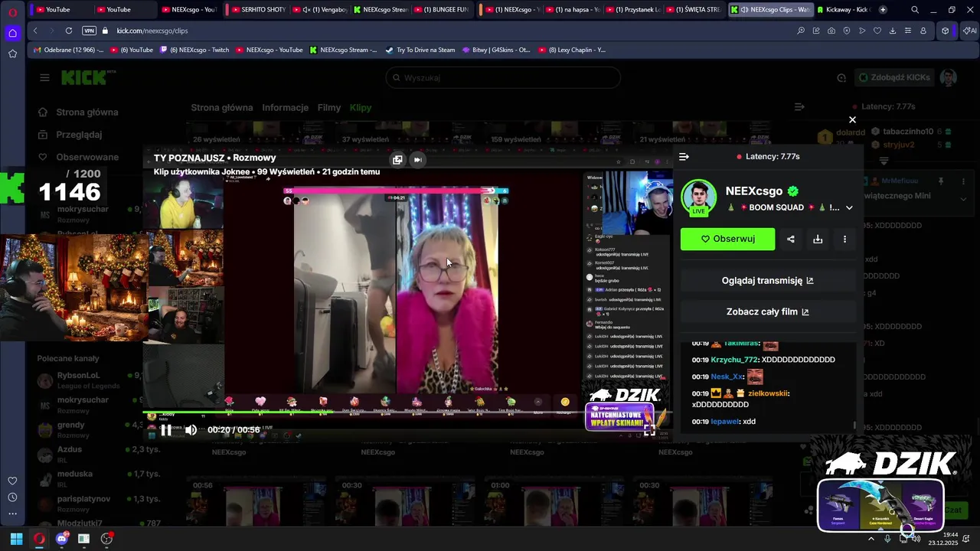Skip to the next clip icon
Screen dimensions: 980x551
417,159
